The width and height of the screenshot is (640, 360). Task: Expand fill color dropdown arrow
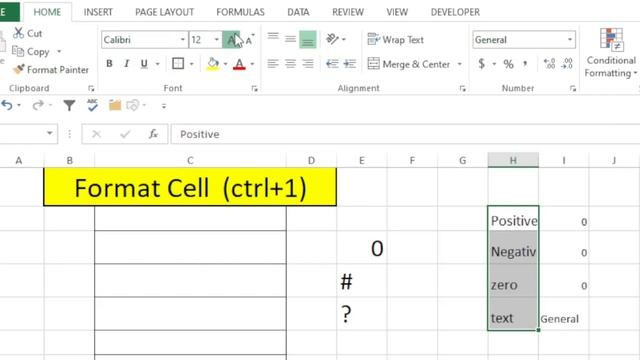[225, 64]
